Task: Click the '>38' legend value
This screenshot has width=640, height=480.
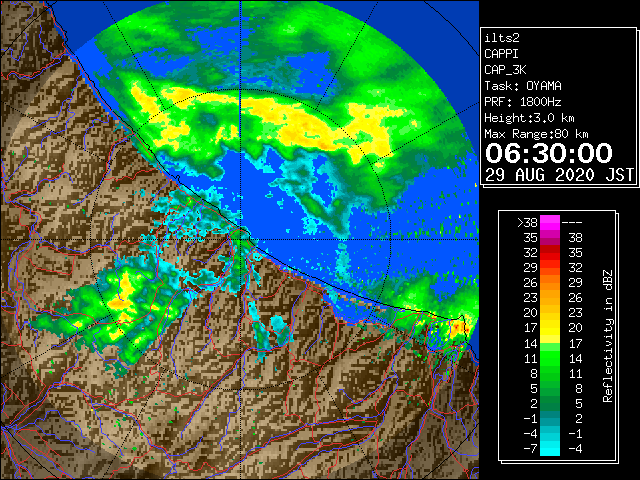Action: point(527,223)
